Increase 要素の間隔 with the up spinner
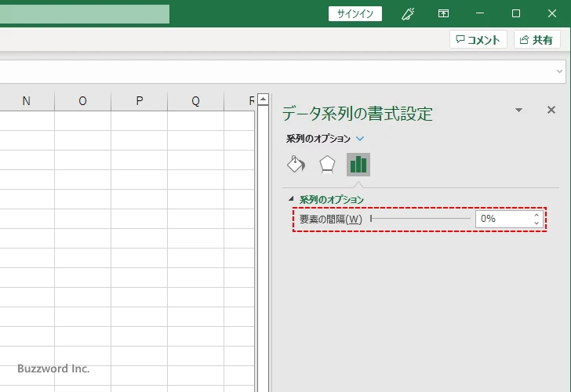571x392 pixels. (536, 215)
